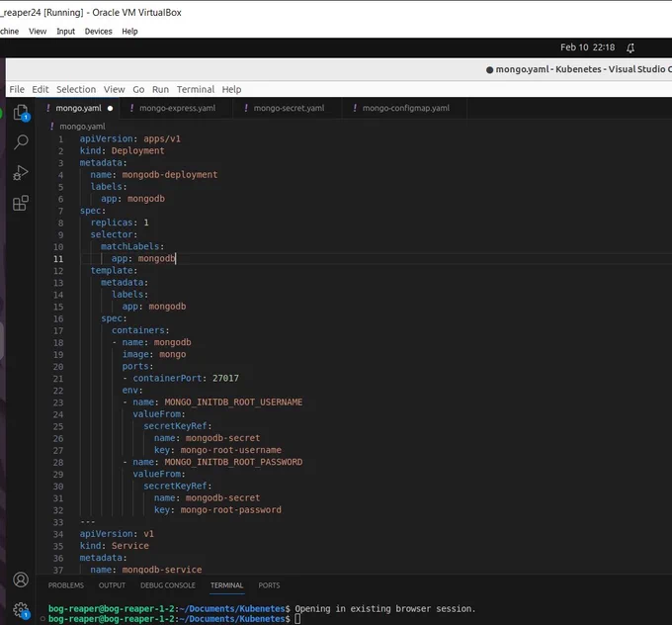Open VS Code View menu
This screenshot has height=625, width=672.
(114, 89)
